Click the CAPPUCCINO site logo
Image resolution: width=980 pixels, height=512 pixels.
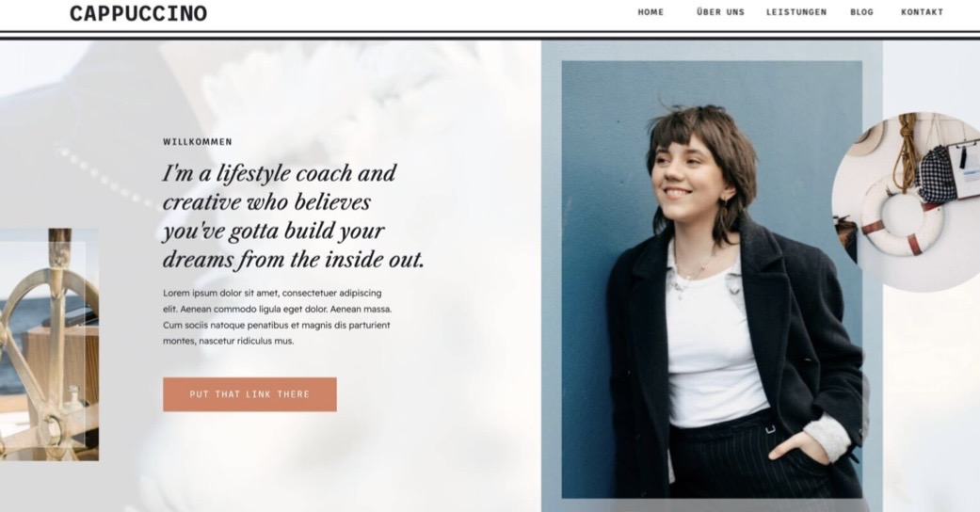click(138, 13)
